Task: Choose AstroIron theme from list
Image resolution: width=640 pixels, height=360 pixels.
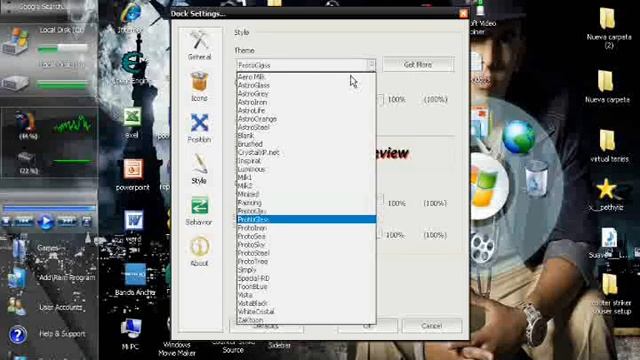Action: point(306,102)
